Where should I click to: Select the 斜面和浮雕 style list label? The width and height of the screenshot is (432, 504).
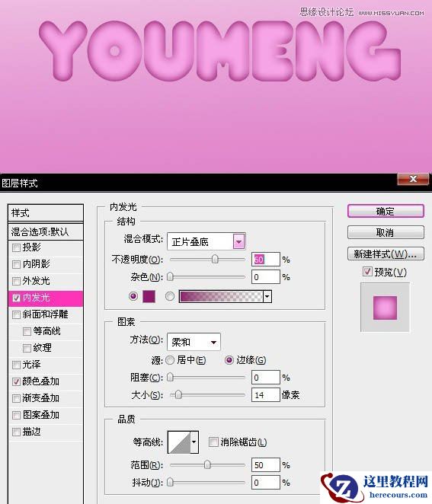pos(46,314)
